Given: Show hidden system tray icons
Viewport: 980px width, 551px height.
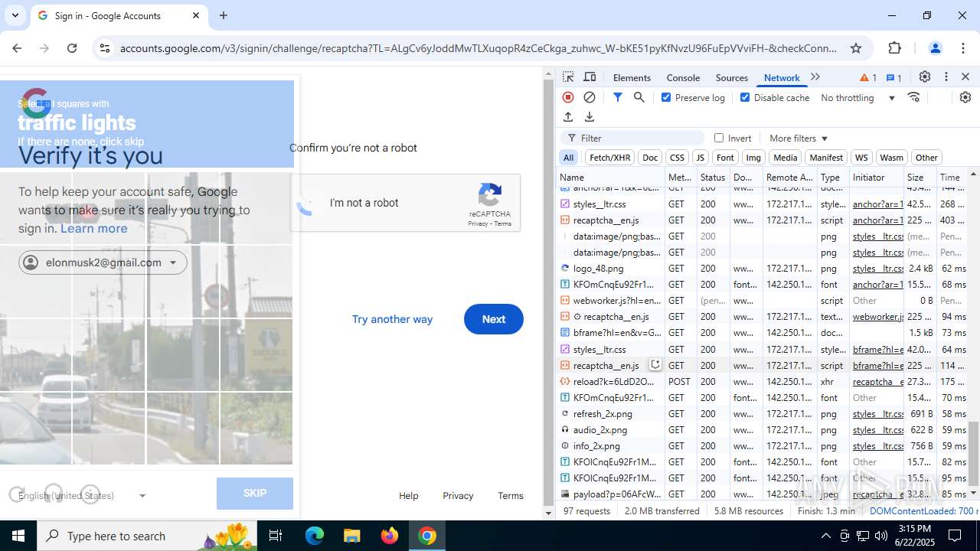Looking at the screenshot, I should (x=825, y=536).
